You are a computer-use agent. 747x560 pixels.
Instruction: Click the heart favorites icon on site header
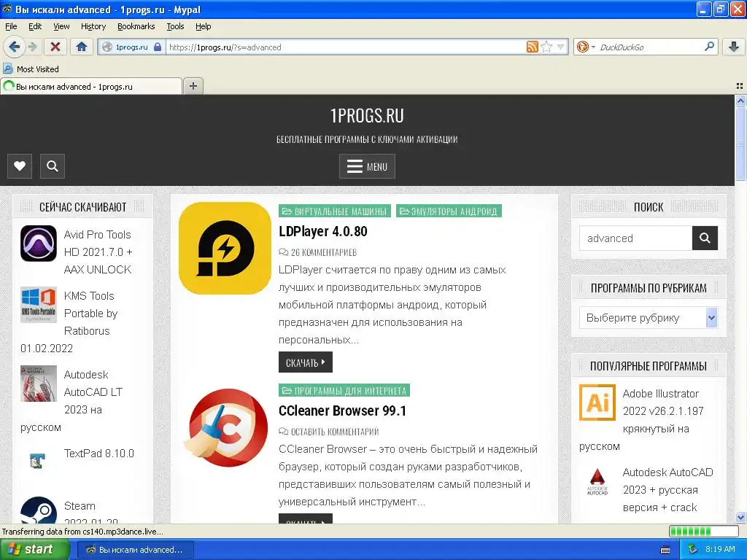point(20,166)
